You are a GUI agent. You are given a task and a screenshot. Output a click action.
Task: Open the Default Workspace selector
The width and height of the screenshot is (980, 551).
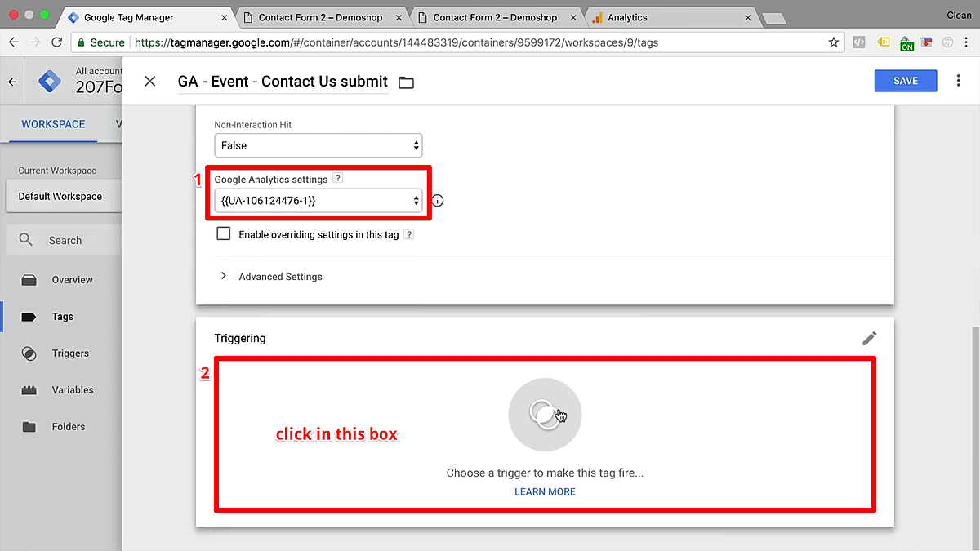(x=65, y=197)
